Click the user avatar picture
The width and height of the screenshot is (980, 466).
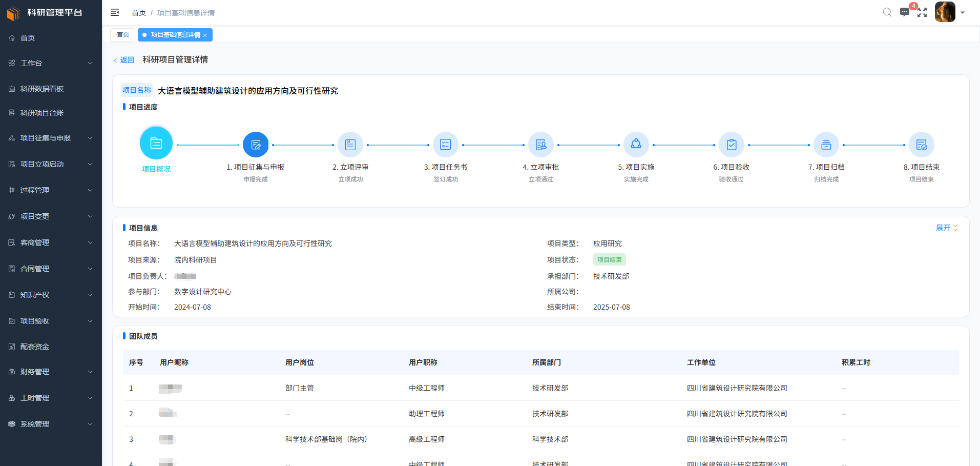point(945,12)
